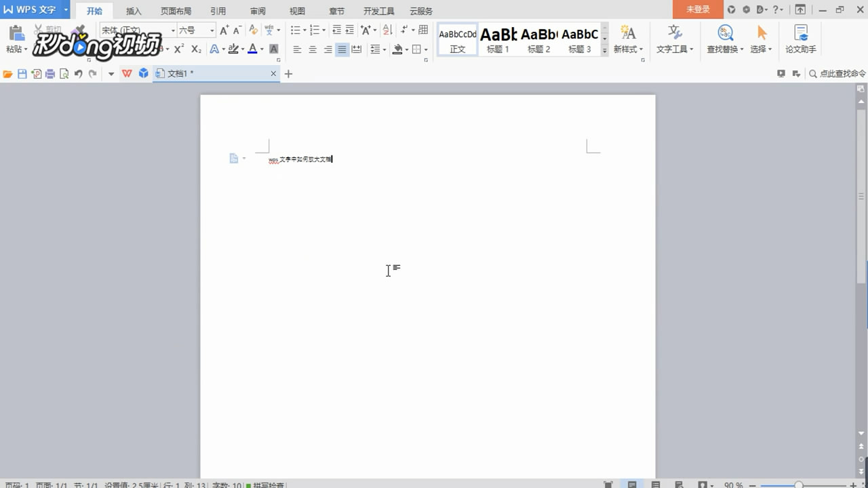
Task: Open the Thesis Assistant (论文助手)
Action: point(801,39)
